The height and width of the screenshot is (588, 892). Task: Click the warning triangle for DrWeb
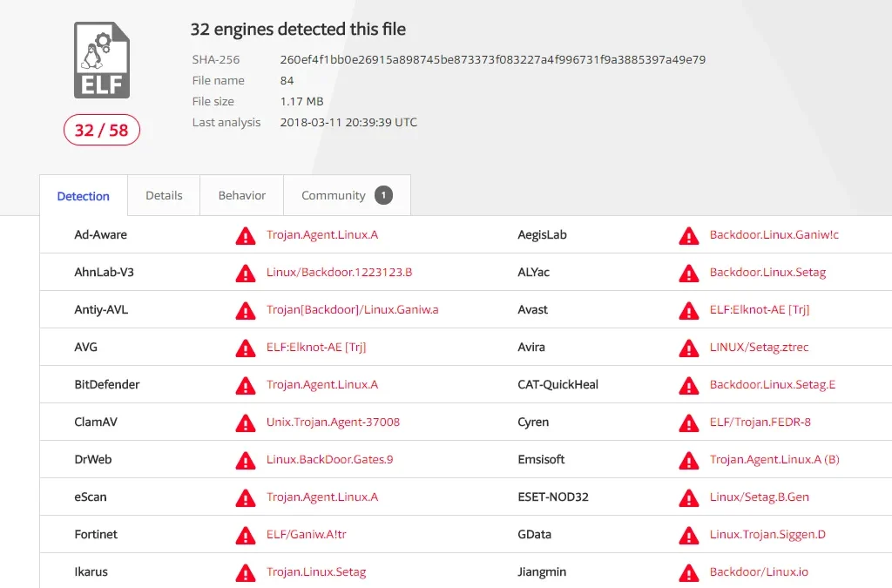pyautogui.click(x=246, y=461)
